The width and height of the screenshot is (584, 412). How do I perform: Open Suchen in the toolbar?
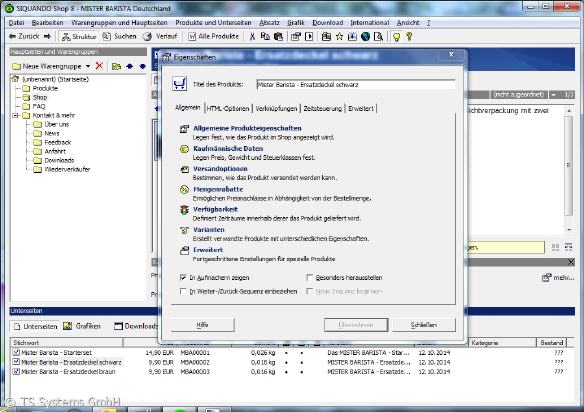coord(120,37)
